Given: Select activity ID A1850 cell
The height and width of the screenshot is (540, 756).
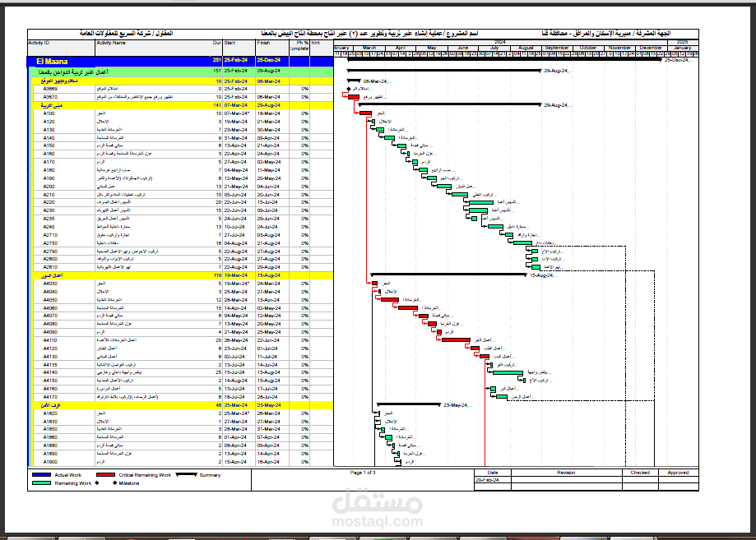Looking at the screenshot, I should [50, 429].
